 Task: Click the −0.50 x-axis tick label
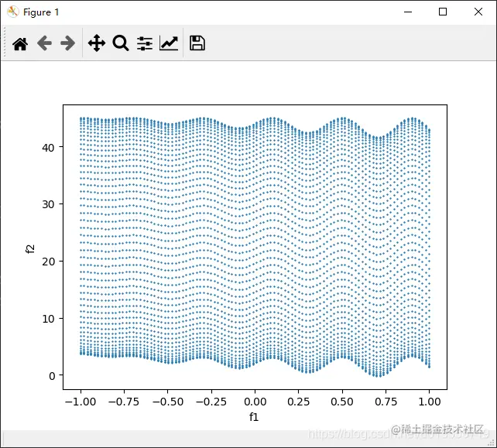pyautogui.click(x=168, y=402)
